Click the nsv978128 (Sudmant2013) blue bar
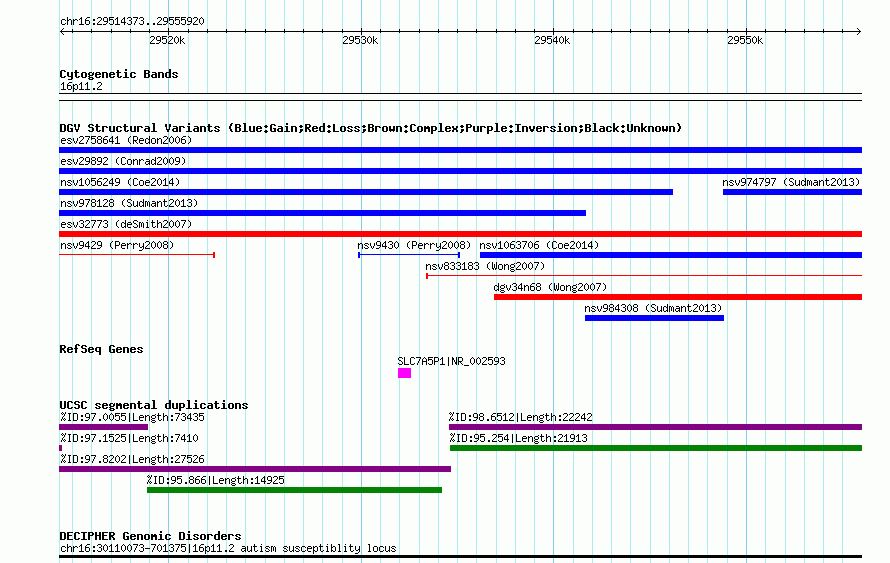Screen dimensions: 890x563 (322, 213)
